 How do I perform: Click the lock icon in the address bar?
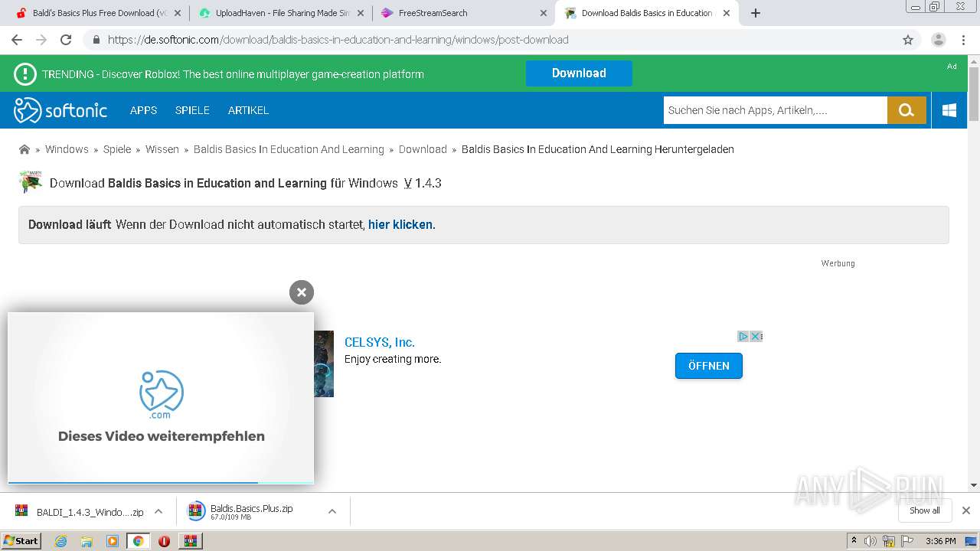[x=96, y=40]
